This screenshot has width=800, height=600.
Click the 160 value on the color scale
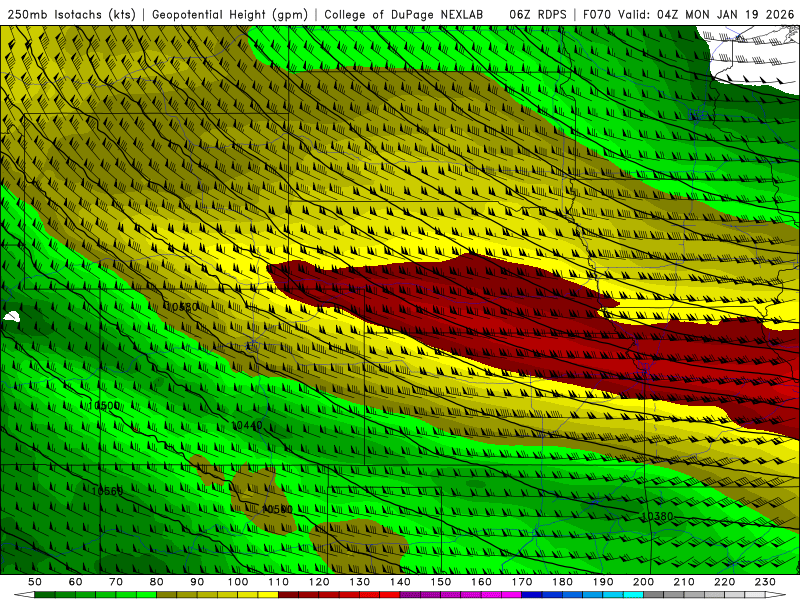point(481,582)
